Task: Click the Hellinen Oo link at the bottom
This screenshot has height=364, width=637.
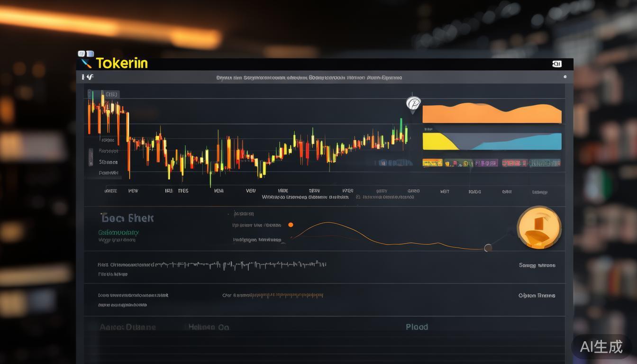Action: 209,327
